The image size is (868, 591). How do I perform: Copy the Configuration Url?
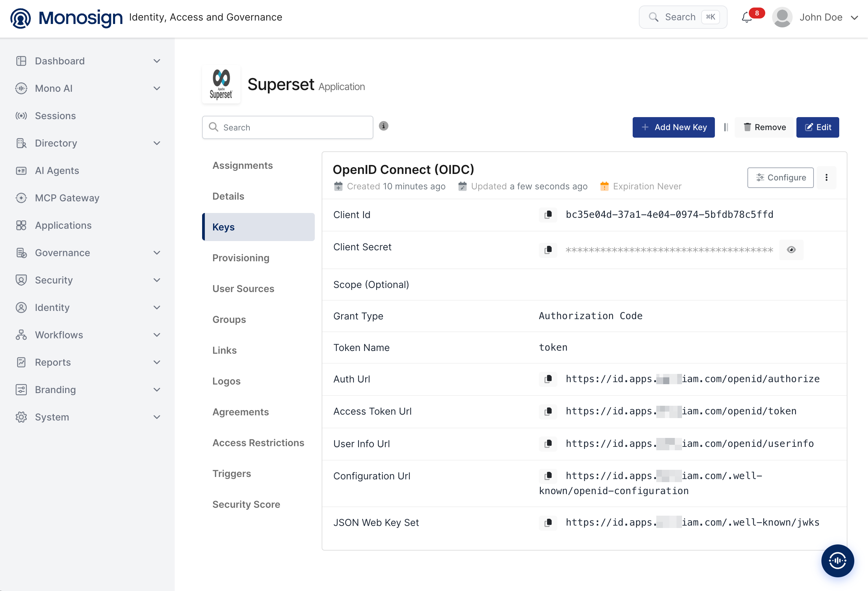pyautogui.click(x=548, y=476)
